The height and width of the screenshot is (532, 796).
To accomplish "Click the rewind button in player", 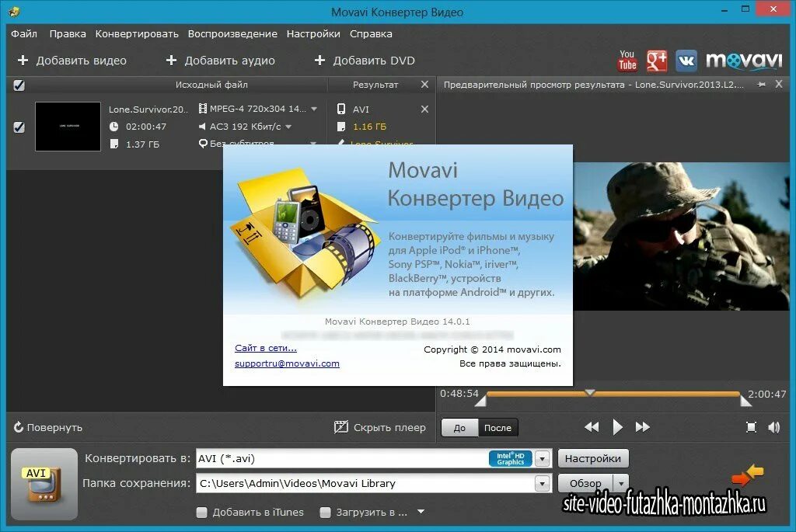I will (592, 427).
